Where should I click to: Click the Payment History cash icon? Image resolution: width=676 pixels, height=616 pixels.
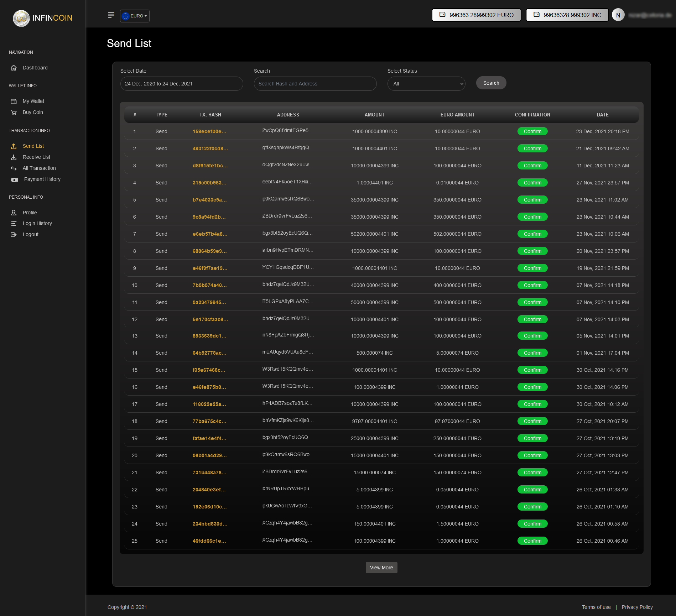pos(14,180)
